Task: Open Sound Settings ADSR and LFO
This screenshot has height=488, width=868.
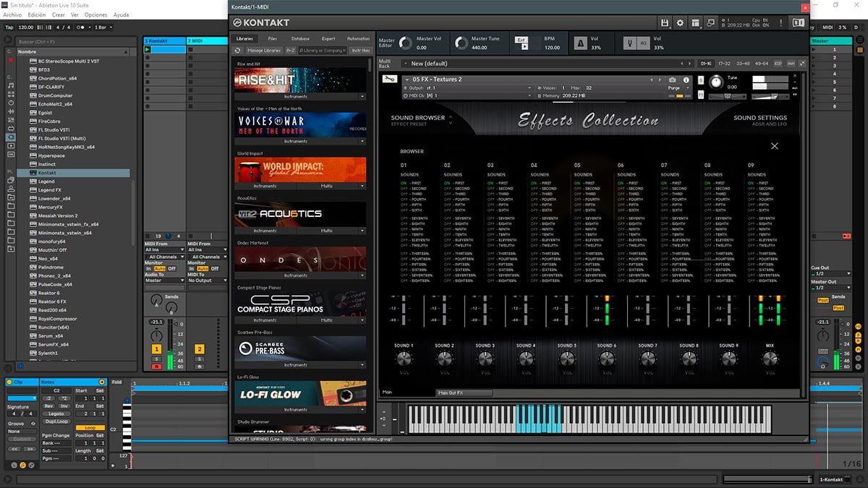Action: point(759,120)
